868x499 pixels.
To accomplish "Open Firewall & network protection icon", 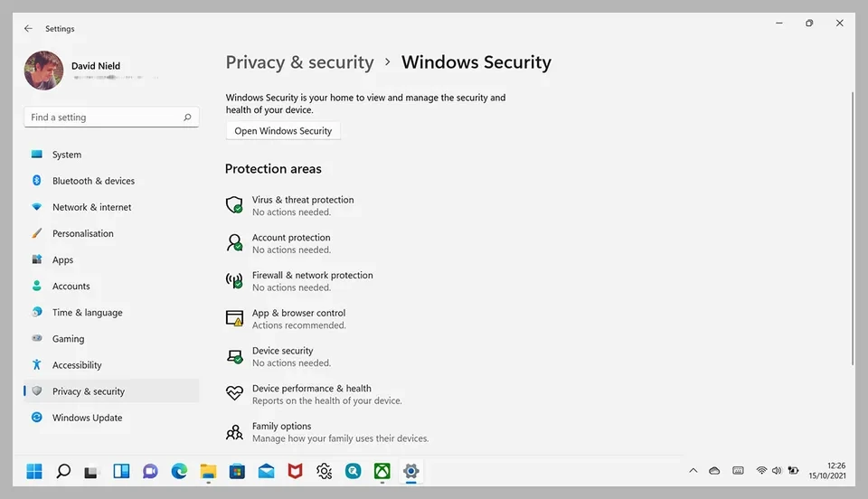I will coord(234,280).
